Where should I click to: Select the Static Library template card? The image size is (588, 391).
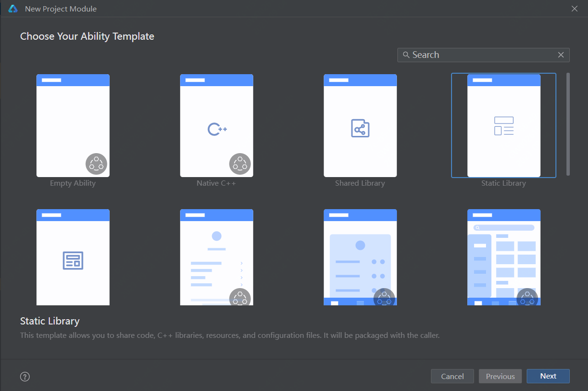click(x=504, y=125)
